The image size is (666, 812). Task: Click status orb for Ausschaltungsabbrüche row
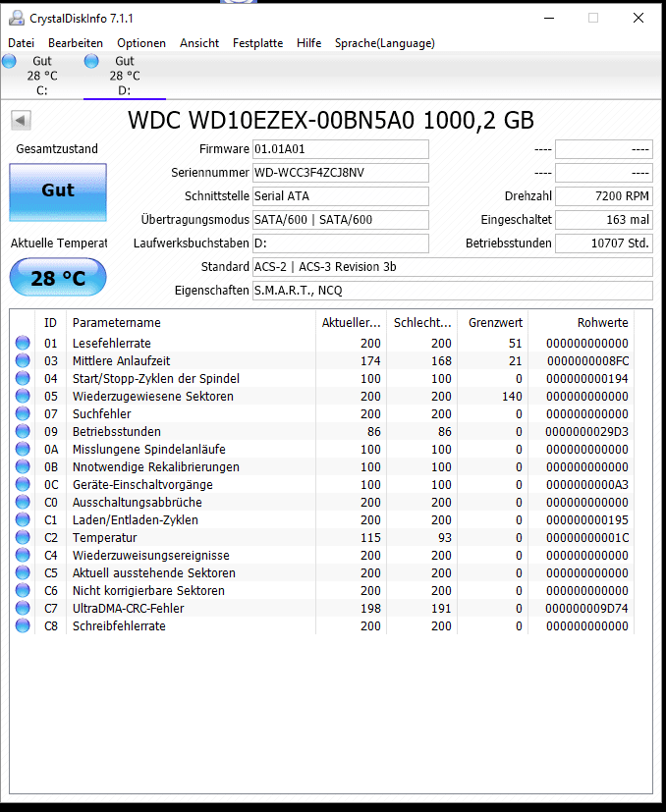(x=23, y=502)
